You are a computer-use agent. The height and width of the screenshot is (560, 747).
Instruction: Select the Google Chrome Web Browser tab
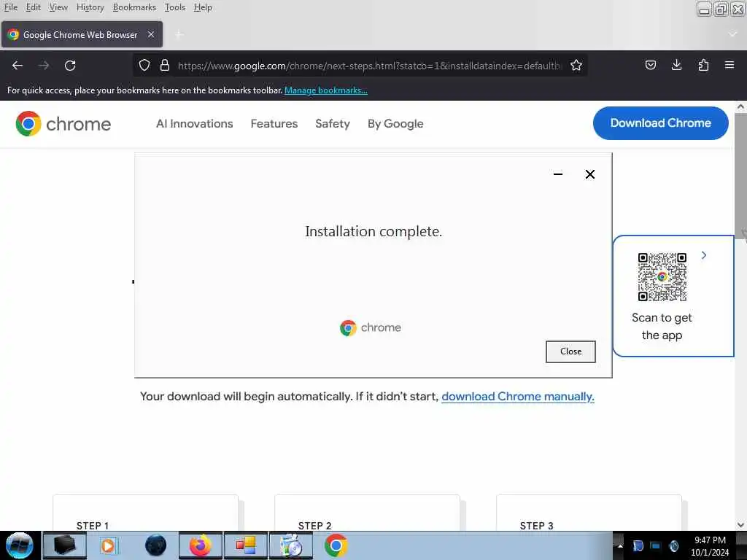(x=82, y=34)
